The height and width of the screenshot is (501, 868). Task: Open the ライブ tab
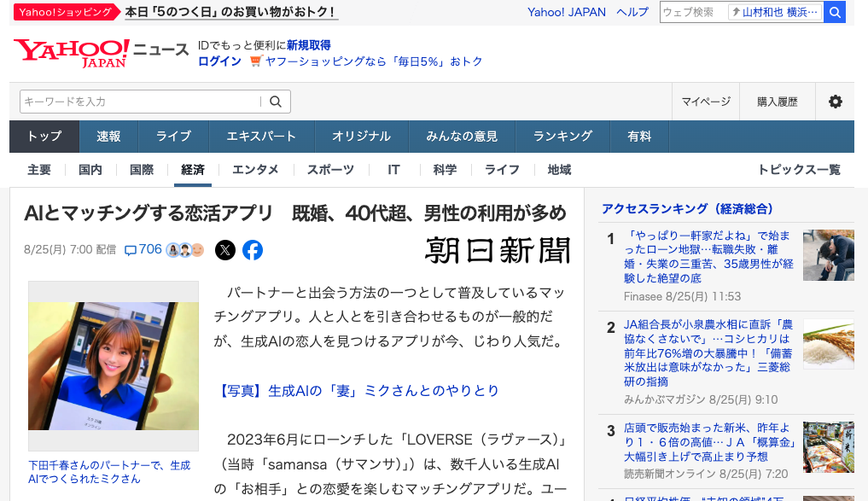173,137
